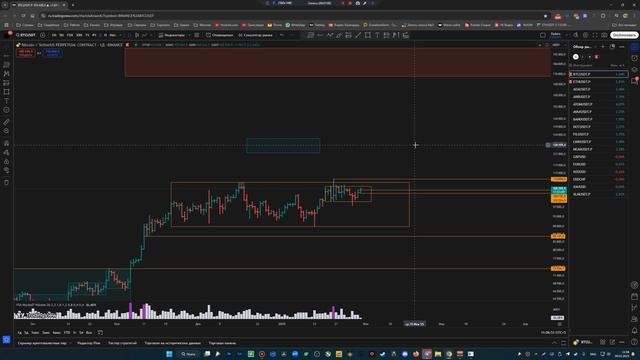Collapse the bottom panel chevron

coord(554,343)
